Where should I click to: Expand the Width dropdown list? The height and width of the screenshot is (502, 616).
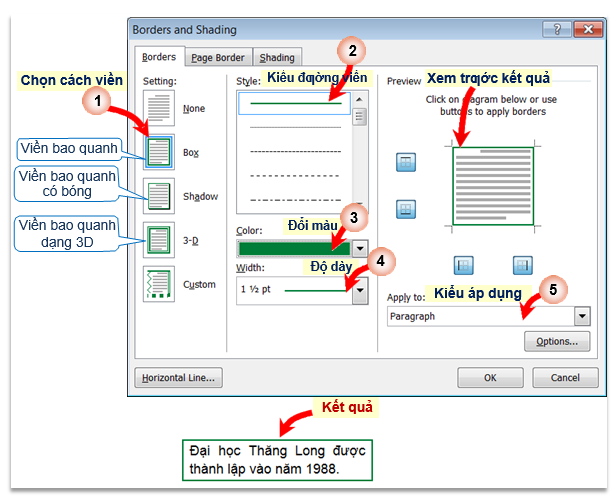[x=360, y=290]
